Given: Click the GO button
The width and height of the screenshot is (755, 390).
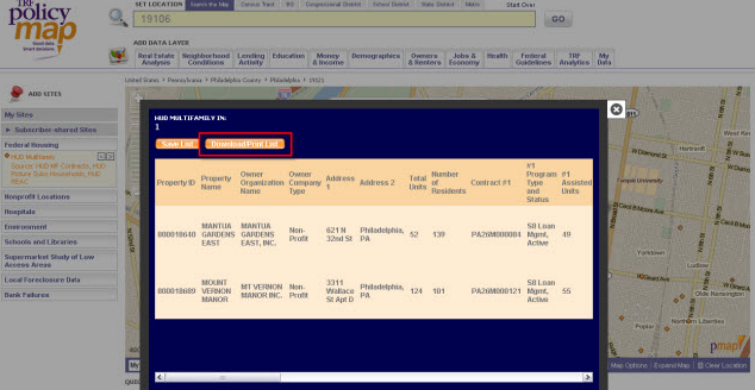Looking at the screenshot, I should (558, 19).
